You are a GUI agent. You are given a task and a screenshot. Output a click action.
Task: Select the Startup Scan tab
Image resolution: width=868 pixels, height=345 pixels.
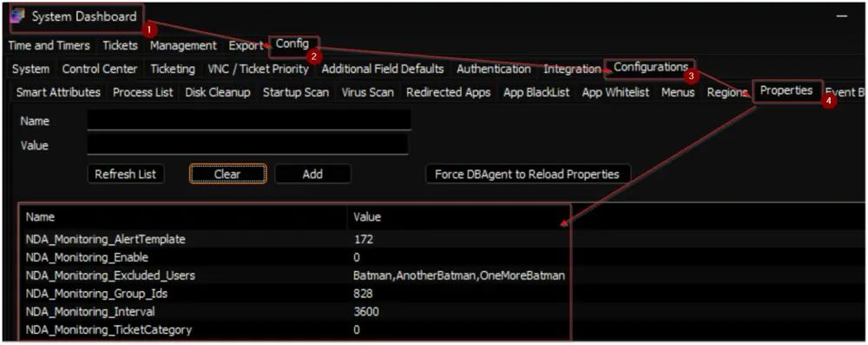click(x=296, y=93)
